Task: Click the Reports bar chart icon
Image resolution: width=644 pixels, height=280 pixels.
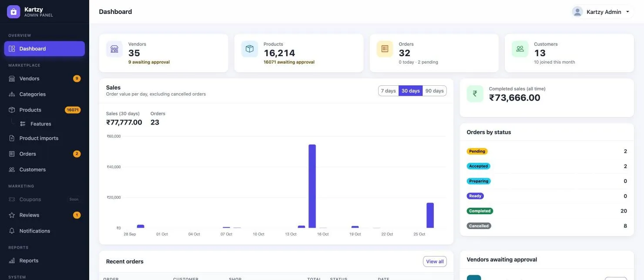Action: coord(12,261)
